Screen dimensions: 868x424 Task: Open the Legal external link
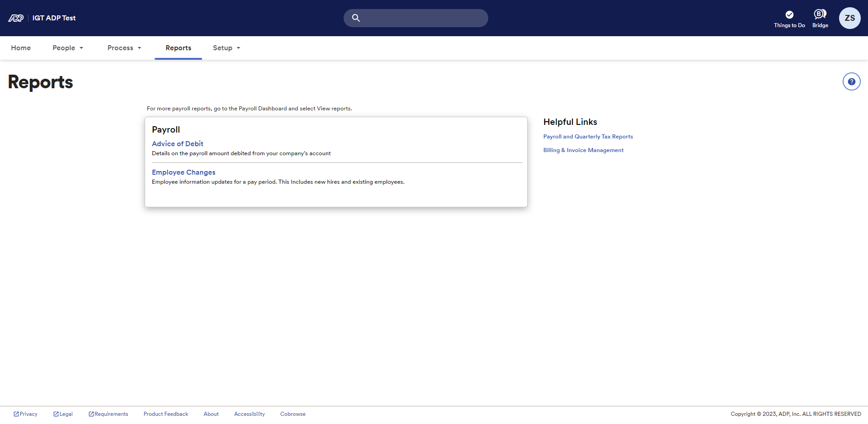(63, 414)
